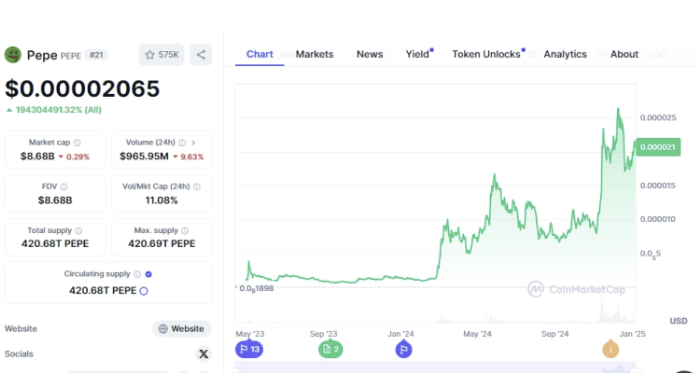Switch to the Analytics tab
The height and width of the screenshot is (373, 699).
565,54
